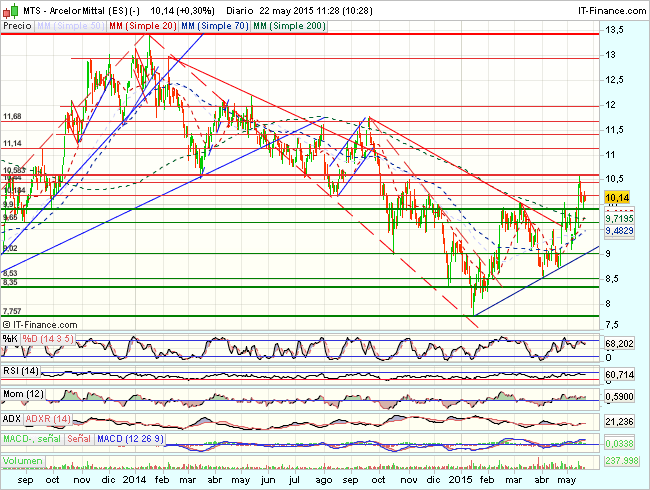
Task: Click the 11,14 resistance level label
Action: click(x=12, y=143)
